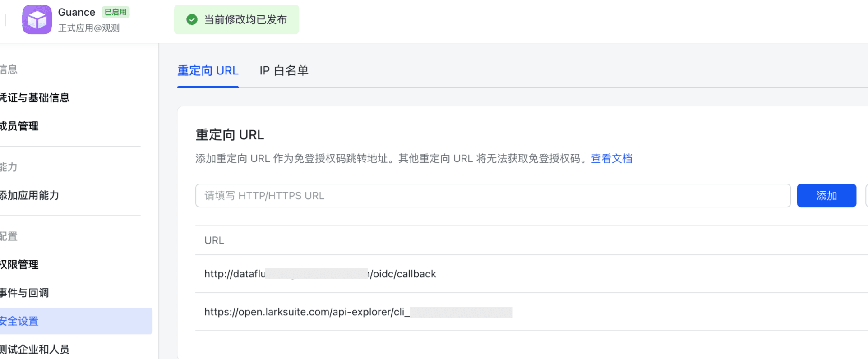Viewport: 868px width, 359px height.
Task: Expand the 信息 sidebar section
Action: click(9, 69)
